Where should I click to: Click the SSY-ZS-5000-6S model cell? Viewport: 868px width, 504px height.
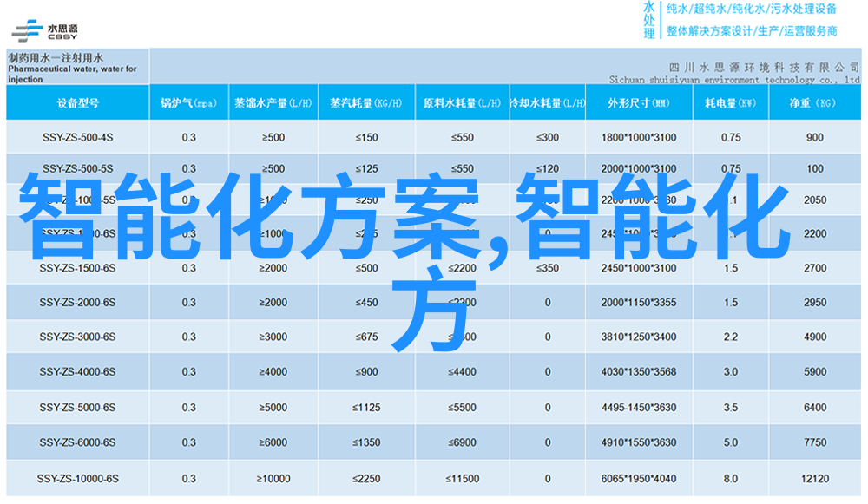[77, 408]
